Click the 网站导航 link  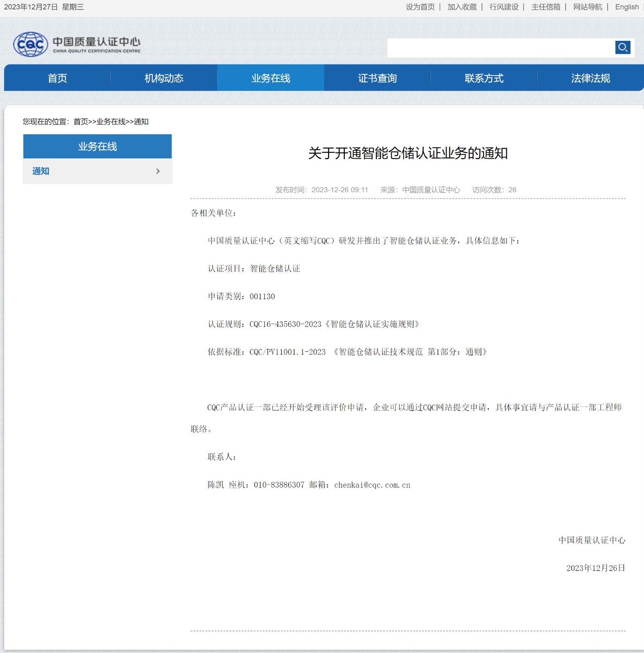coord(588,7)
